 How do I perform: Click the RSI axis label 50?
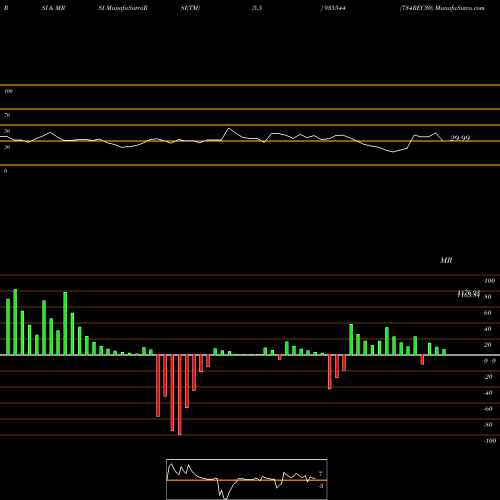pyautogui.click(x=7, y=131)
